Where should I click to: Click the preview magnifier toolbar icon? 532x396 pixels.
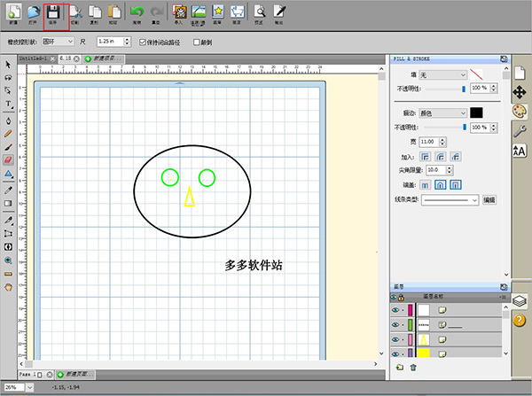pyautogui.click(x=260, y=12)
